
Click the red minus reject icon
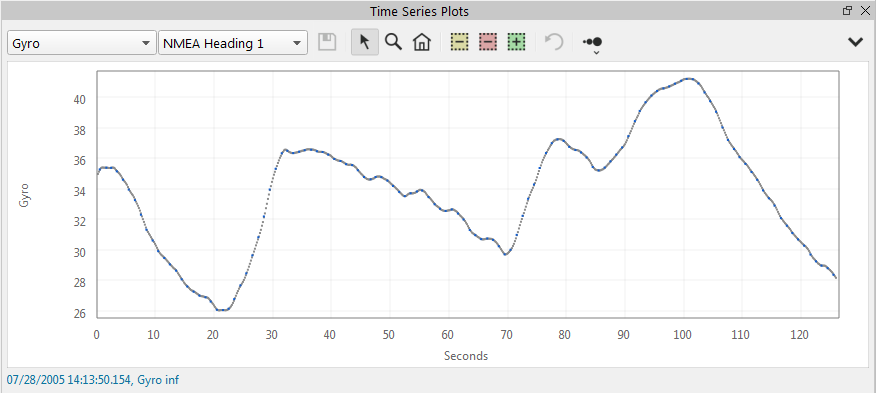(488, 42)
